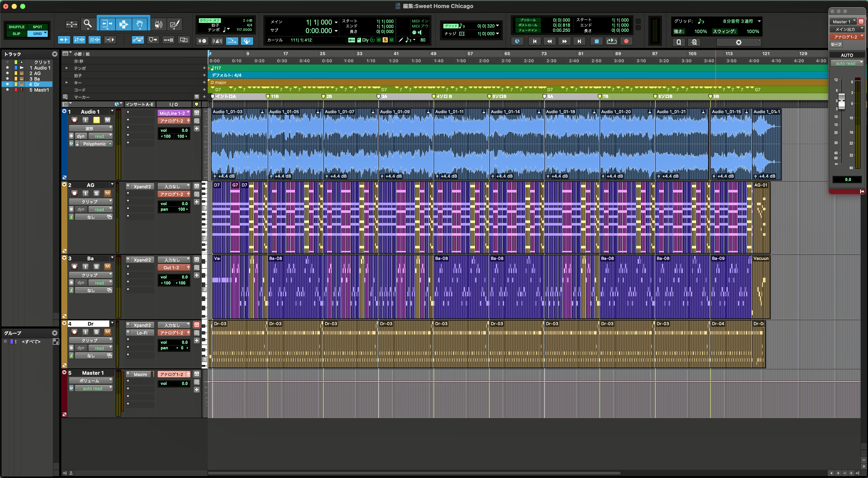Select the Scrubber speaker tool
868x478 pixels.
coord(158,24)
